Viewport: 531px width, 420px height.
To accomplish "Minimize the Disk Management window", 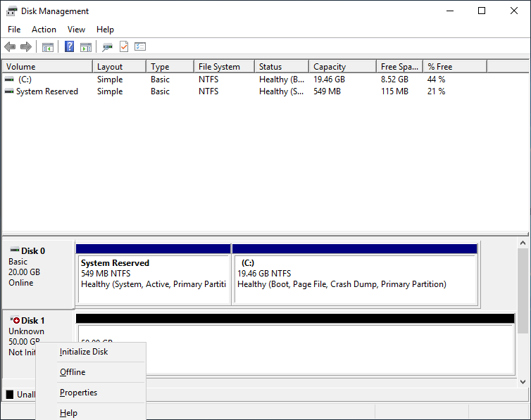I will 450,11.
